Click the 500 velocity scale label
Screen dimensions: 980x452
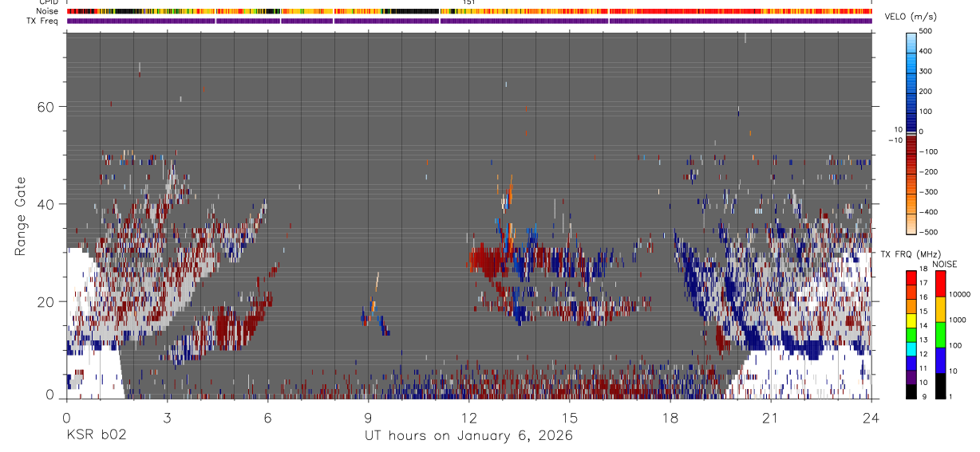927,31
